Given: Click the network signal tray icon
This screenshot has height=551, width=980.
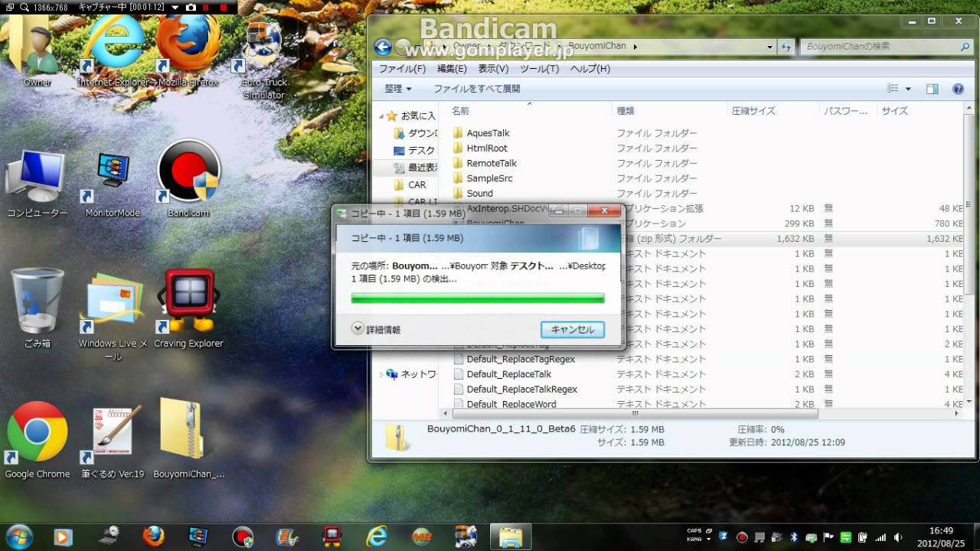Looking at the screenshot, I should point(880,537).
